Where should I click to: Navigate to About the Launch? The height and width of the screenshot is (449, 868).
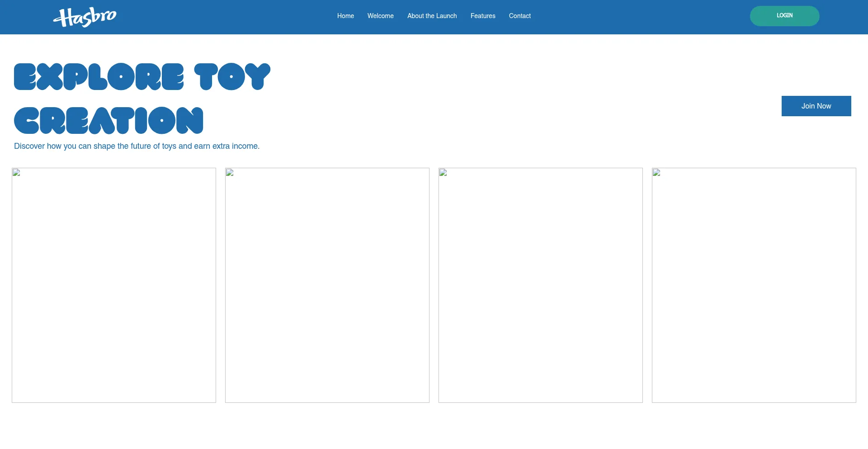[432, 16]
